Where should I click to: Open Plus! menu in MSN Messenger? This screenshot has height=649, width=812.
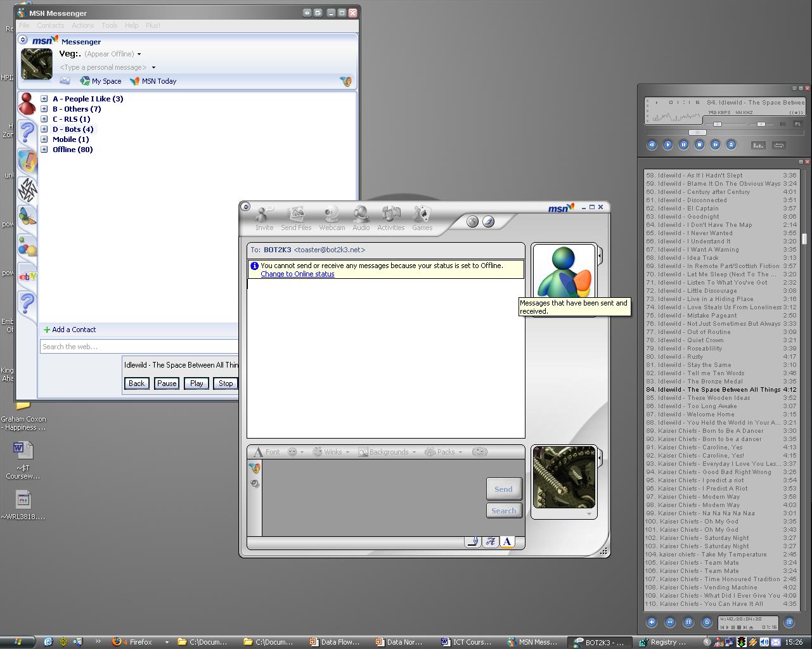153,25
